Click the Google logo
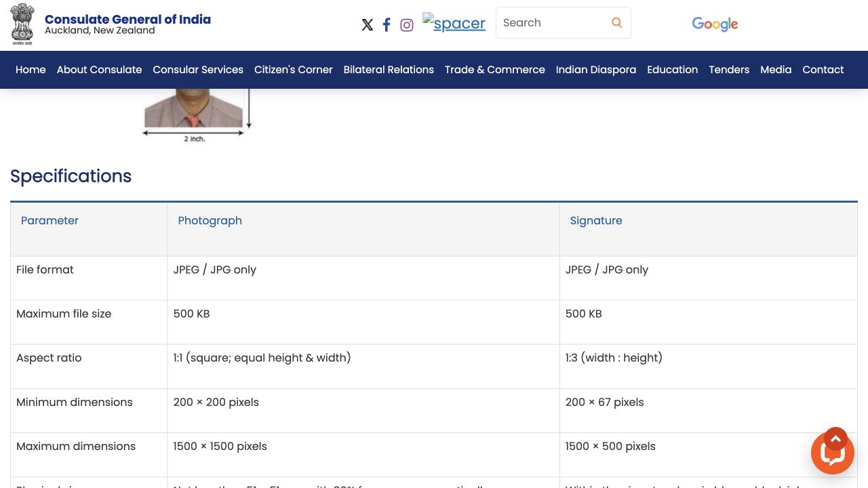The image size is (868, 488). click(715, 24)
